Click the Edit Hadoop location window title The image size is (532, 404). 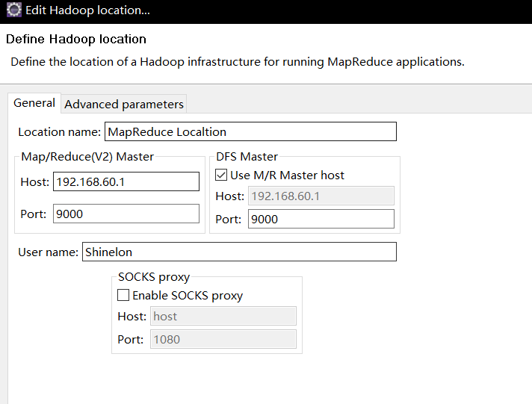pos(87,11)
